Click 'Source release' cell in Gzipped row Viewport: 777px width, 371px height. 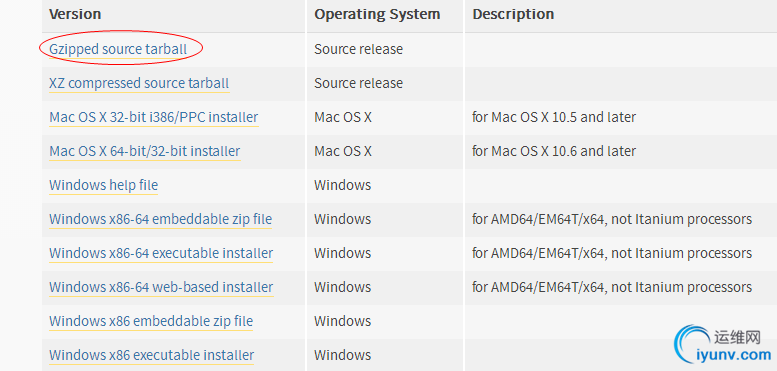coord(358,50)
